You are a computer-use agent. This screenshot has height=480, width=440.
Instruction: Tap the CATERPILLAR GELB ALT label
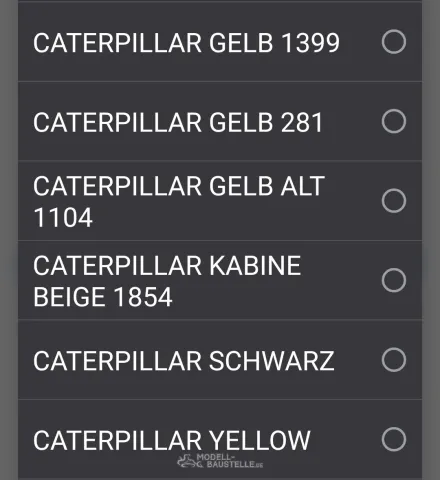[x=179, y=186]
